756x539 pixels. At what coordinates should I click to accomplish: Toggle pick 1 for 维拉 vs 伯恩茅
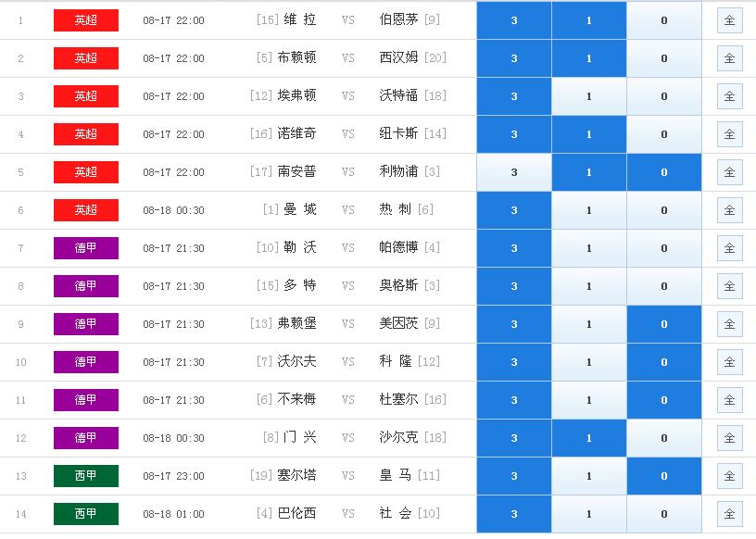click(x=588, y=20)
